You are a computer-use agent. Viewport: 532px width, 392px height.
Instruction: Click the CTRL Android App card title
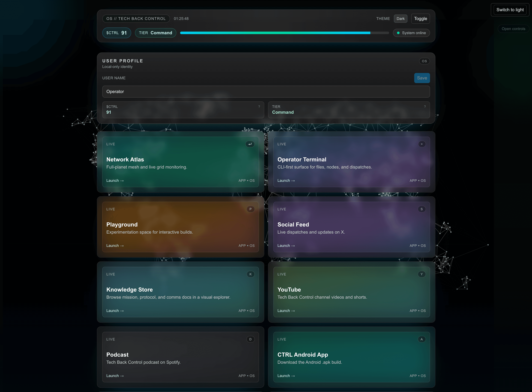[x=303, y=355]
